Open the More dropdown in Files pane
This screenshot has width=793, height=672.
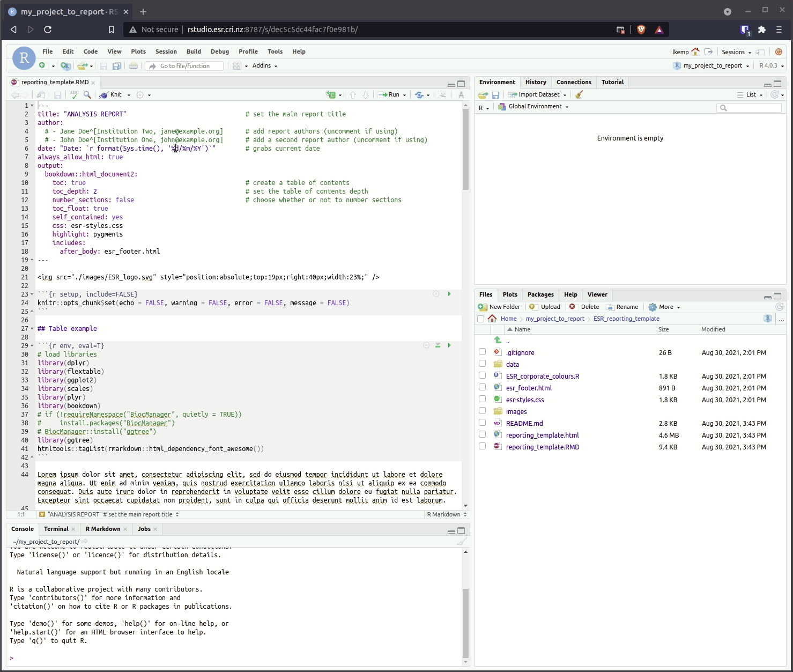664,307
